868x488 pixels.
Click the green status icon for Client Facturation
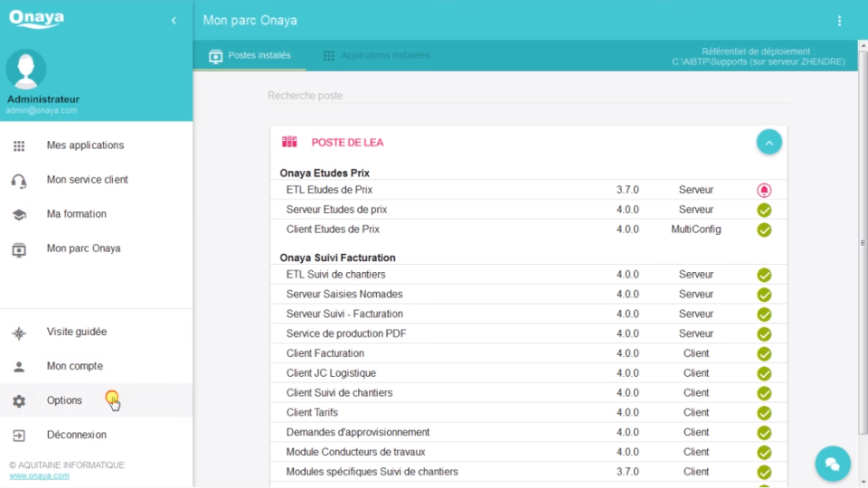coord(764,354)
